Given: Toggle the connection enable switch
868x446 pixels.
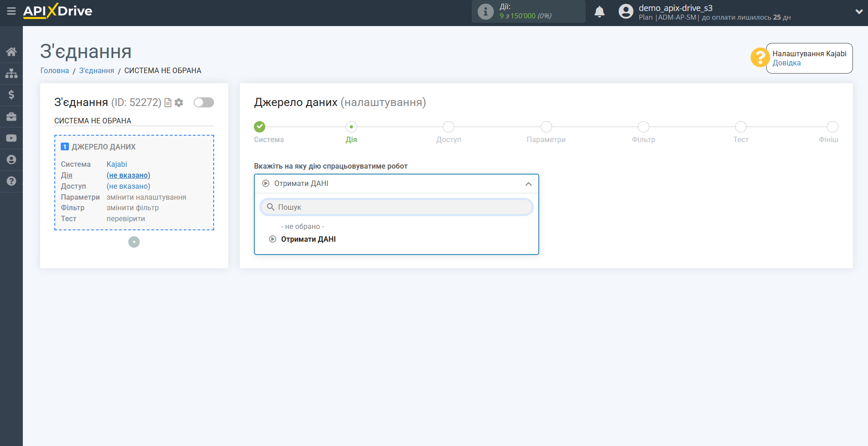Looking at the screenshot, I should tap(204, 102).
